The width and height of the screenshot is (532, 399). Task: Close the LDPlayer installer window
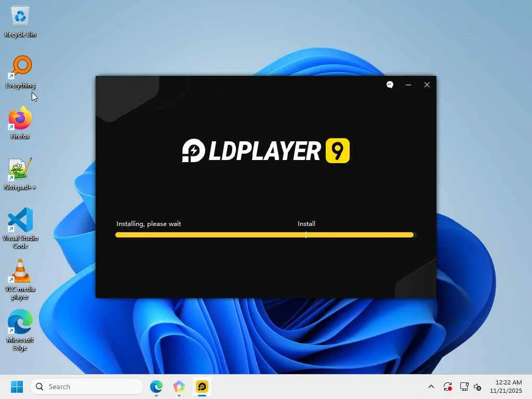(x=427, y=85)
